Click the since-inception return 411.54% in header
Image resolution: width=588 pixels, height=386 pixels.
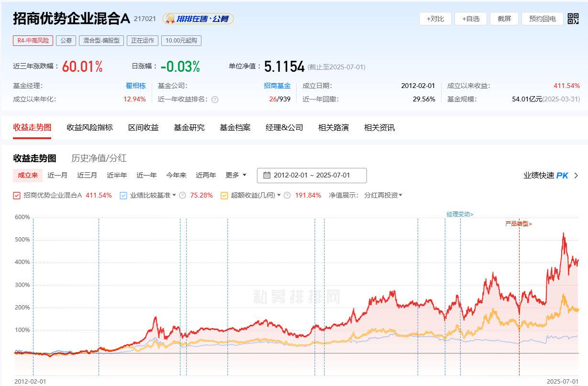point(566,86)
